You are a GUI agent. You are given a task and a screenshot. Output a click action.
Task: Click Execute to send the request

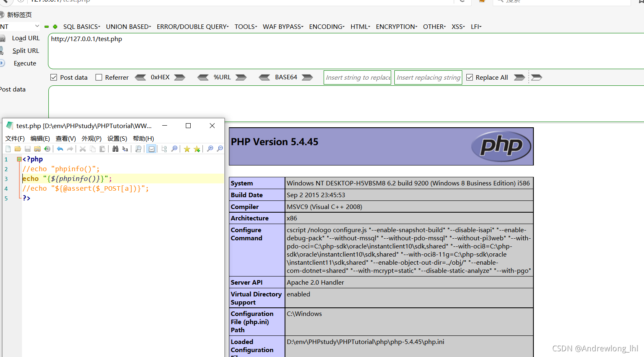(x=25, y=63)
